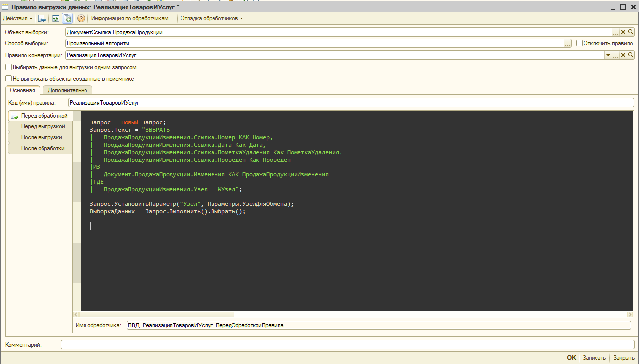Select the После выгрузки handler tab

(41, 137)
